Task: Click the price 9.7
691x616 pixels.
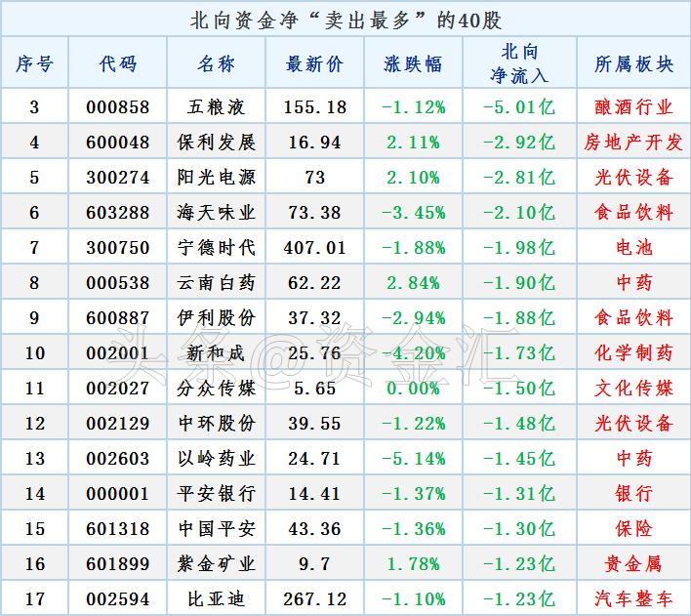Action: (x=314, y=563)
